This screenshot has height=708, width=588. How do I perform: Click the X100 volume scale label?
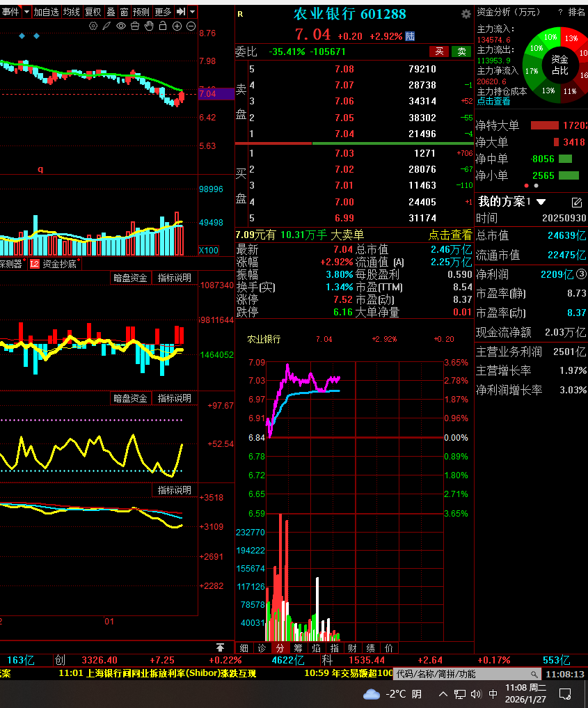click(x=208, y=250)
